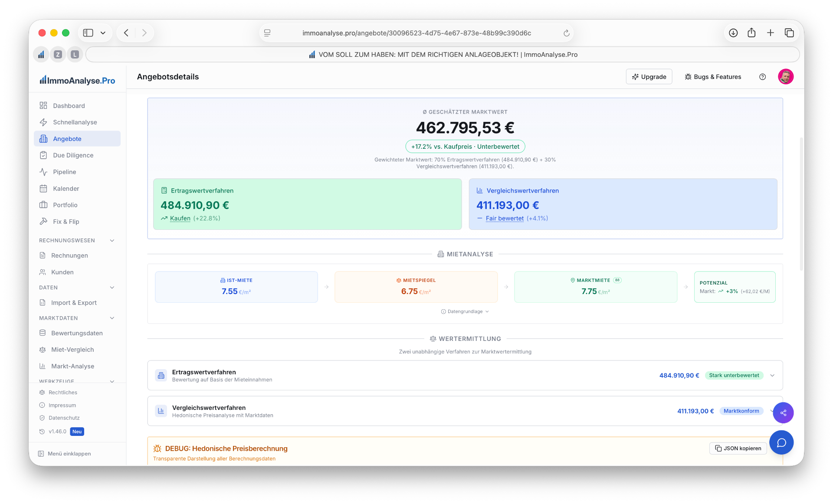The image size is (833, 504).
Task: Expand the Ertragswertverfahren row chevron
Action: click(x=772, y=376)
